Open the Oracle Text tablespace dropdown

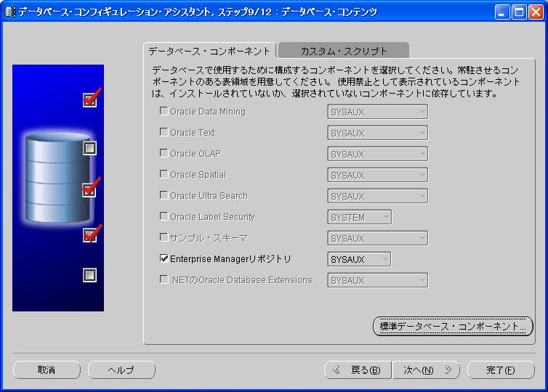point(377,133)
